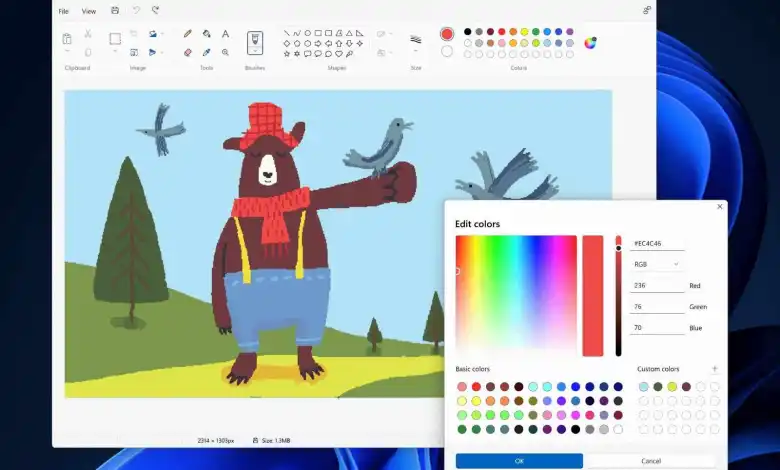Open the File menu

click(64, 11)
